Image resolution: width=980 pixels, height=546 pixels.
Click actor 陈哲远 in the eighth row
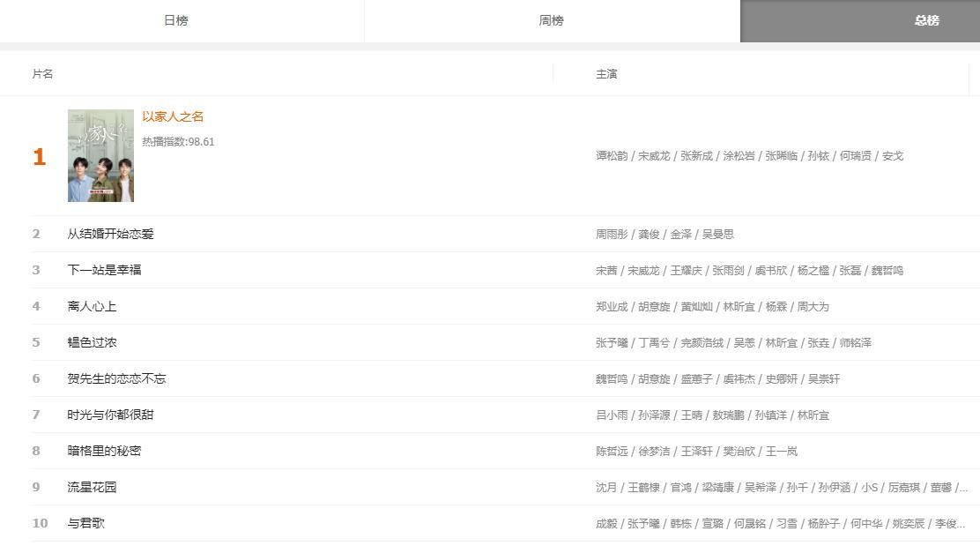(612, 451)
